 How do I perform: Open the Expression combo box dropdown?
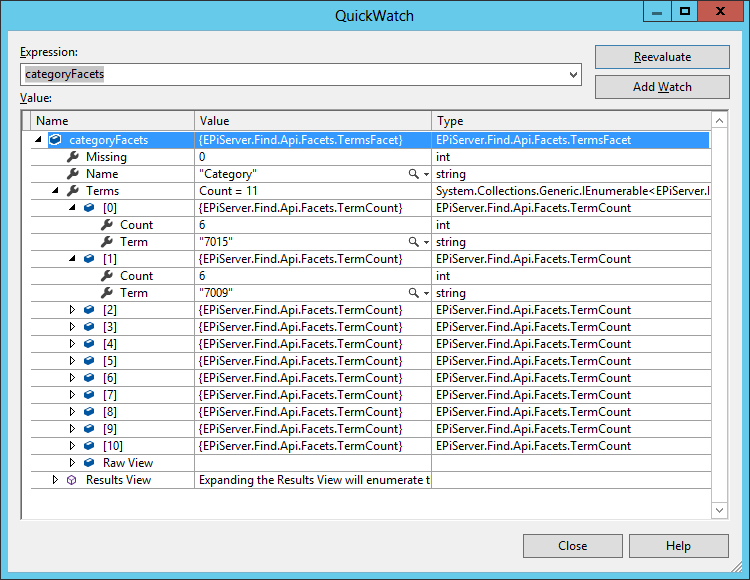pos(573,74)
